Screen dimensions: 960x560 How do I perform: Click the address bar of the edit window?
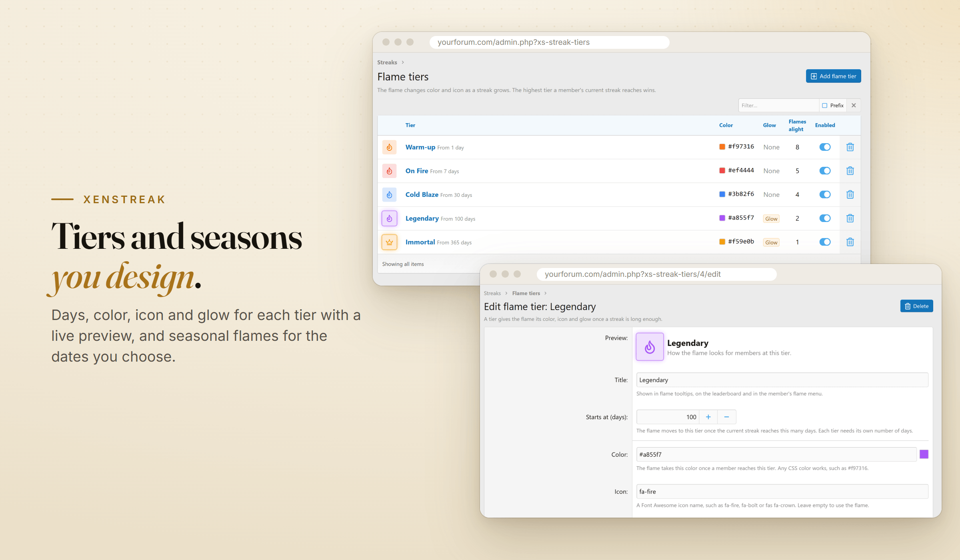(656, 274)
